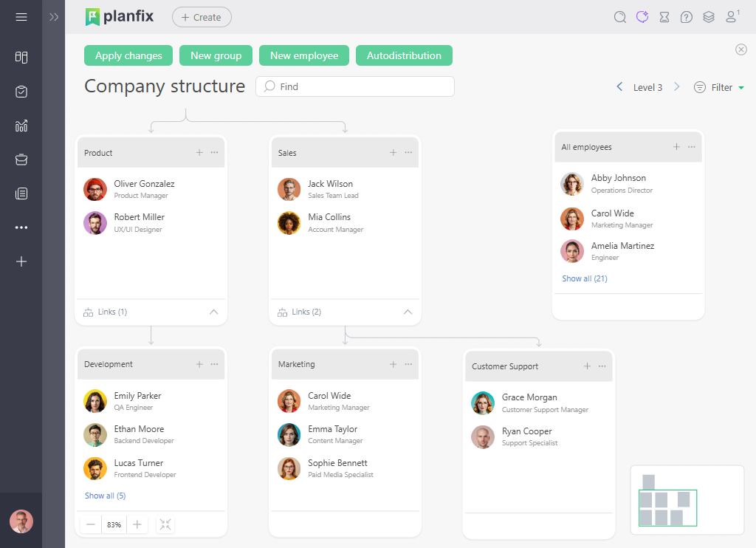Open Development group options menu
This screenshot has width=756, height=548.
tap(215, 364)
